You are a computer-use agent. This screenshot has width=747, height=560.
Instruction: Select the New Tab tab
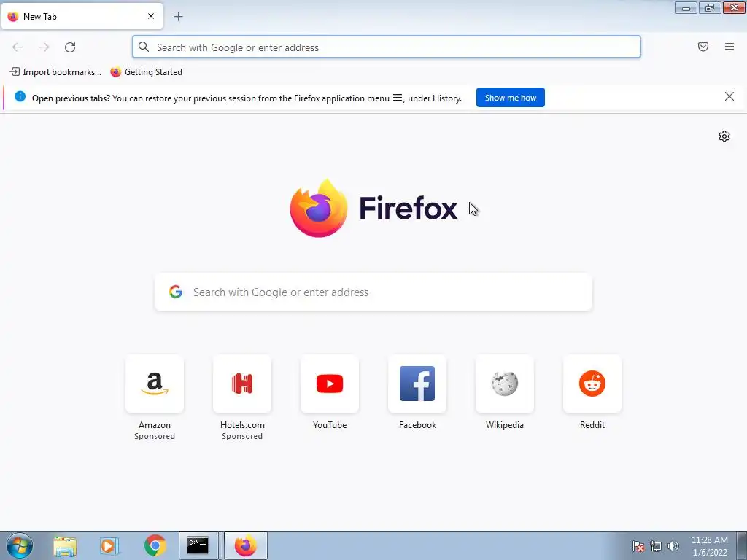click(x=82, y=16)
